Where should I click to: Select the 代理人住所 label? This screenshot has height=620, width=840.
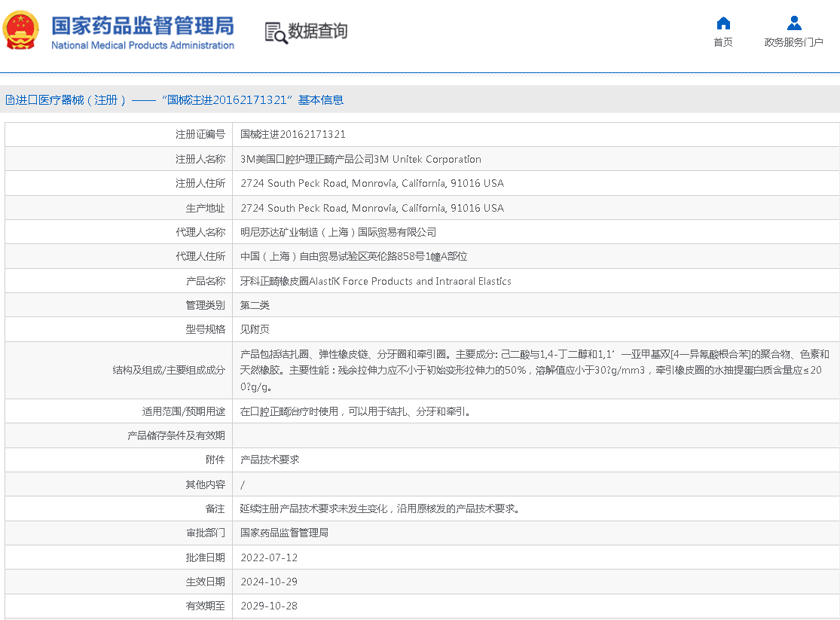tap(200, 256)
